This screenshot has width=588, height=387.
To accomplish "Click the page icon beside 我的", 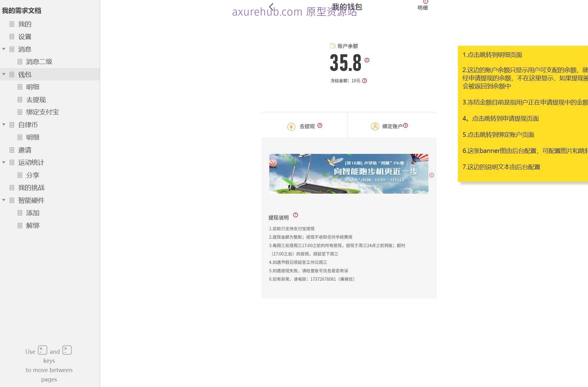I will [12, 24].
